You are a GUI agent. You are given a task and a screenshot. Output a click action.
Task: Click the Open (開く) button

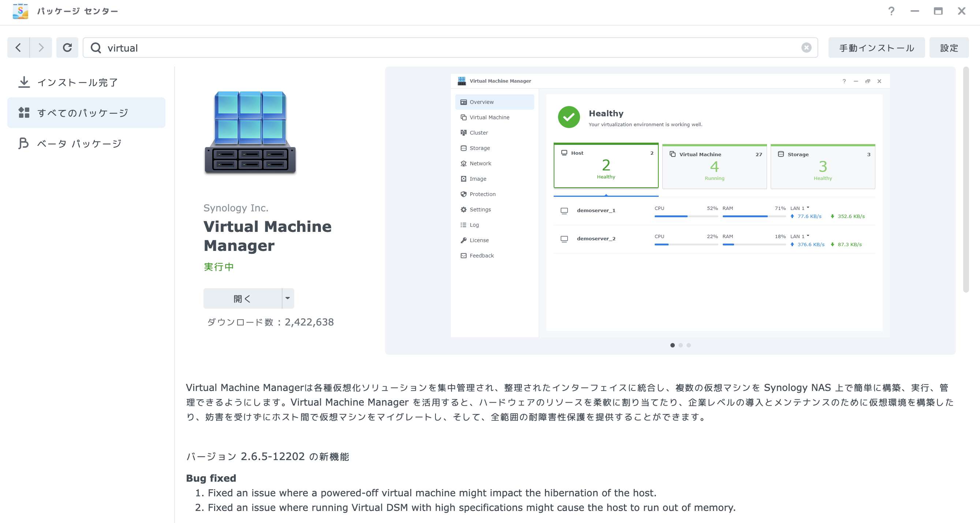coord(242,299)
